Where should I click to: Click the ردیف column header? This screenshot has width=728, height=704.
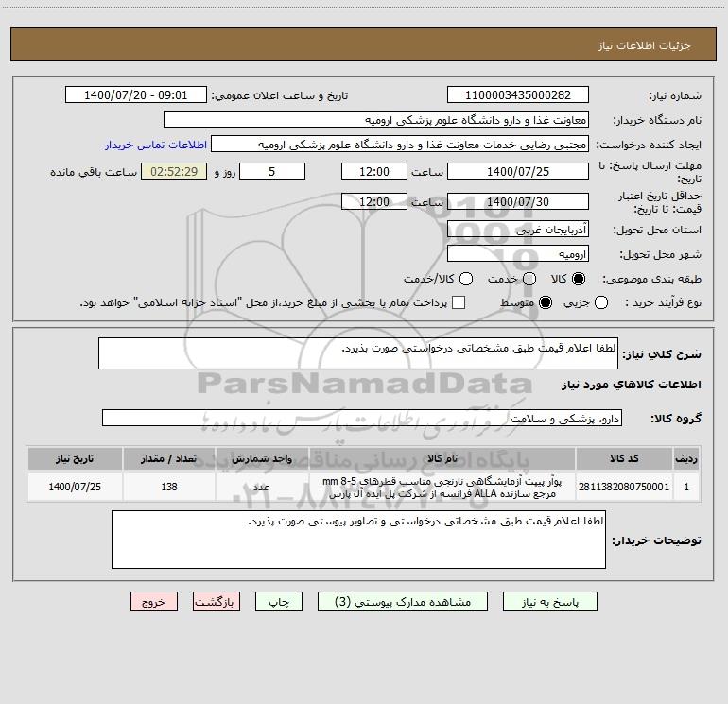pyautogui.click(x=686, y=459)
